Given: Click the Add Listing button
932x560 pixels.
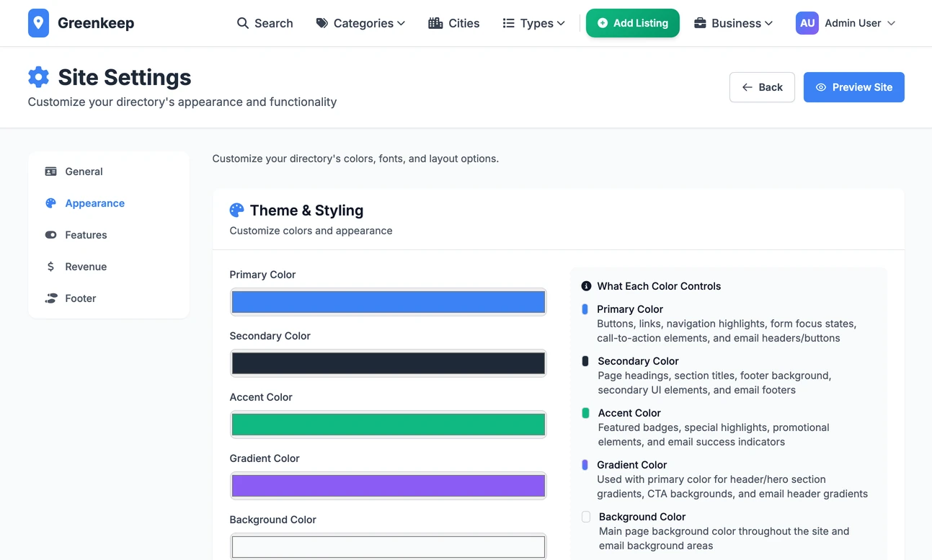Looking at the screenshot, I should pos(632,23).
